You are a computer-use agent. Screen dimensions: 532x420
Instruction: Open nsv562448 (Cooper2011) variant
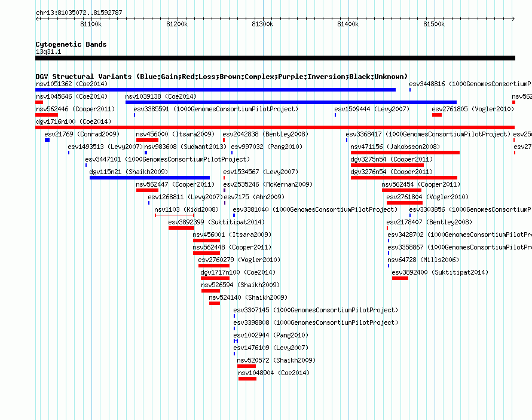pos(232,247)
